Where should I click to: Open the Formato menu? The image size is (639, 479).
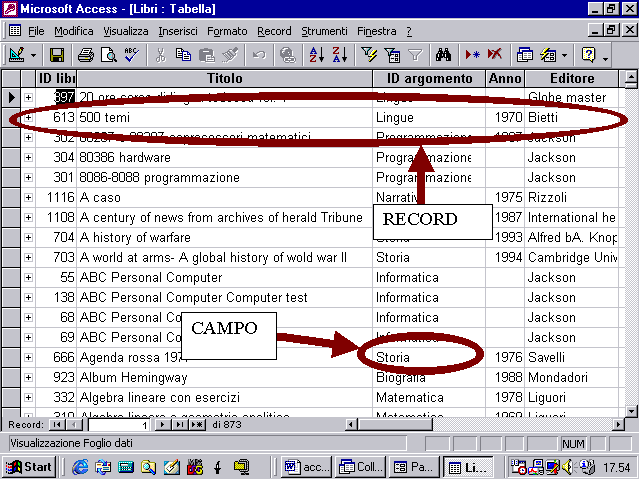227,31
